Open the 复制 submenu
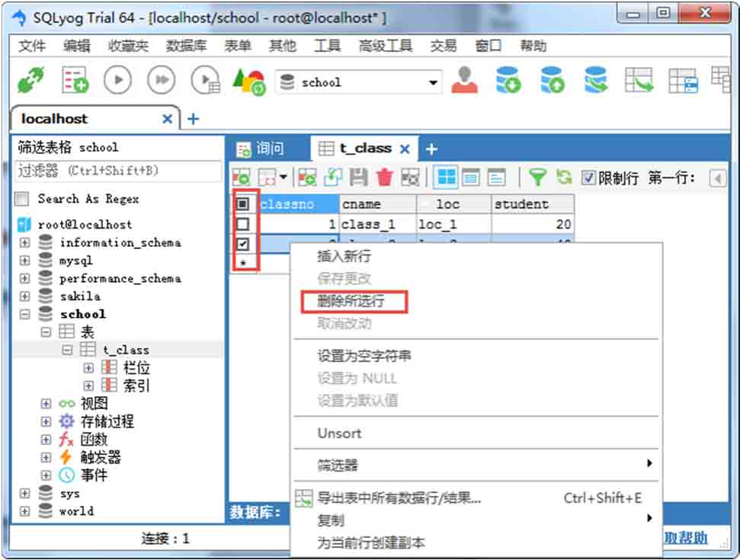Screen dimensions: 740x560 coord(476,520)
